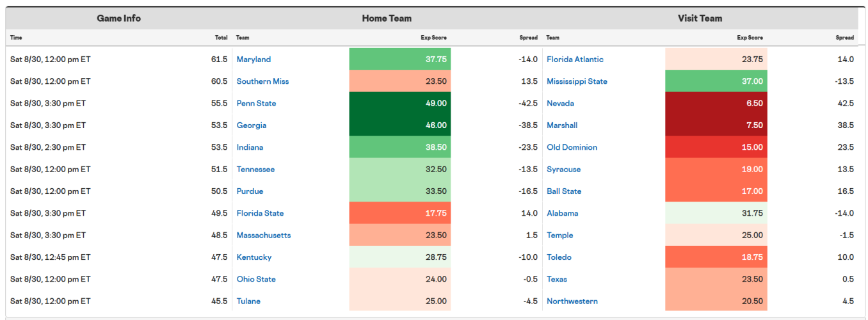Select the Northwestern team link
Screen dimensions: 868x320
[x=572, y=301]
